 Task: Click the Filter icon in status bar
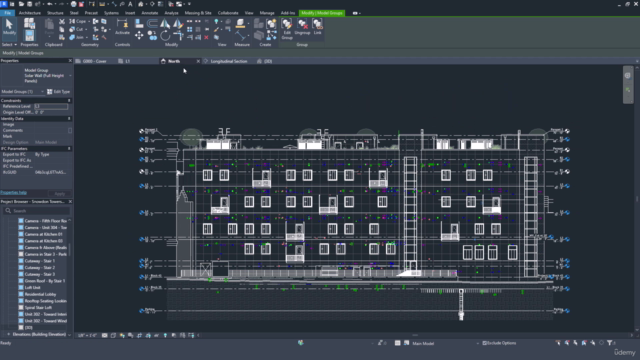[x=609, y=343]
